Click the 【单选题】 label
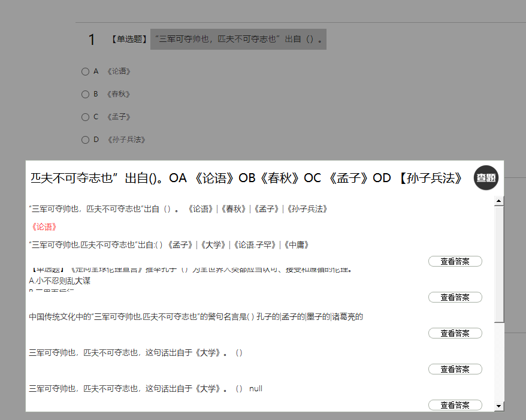The width and height of the screenshot is (526, 420). [129, 40]
